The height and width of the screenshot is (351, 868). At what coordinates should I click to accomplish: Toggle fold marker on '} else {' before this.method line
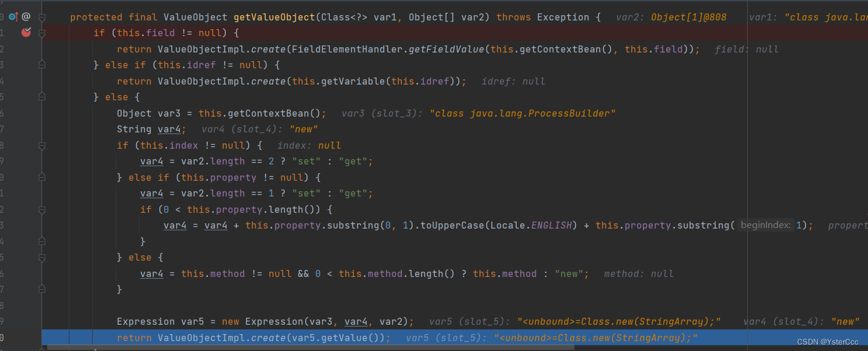click(42, 257)
